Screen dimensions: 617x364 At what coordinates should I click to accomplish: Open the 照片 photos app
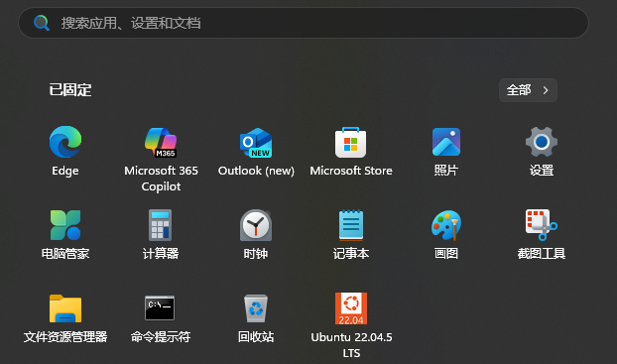(x=446, y=143)
